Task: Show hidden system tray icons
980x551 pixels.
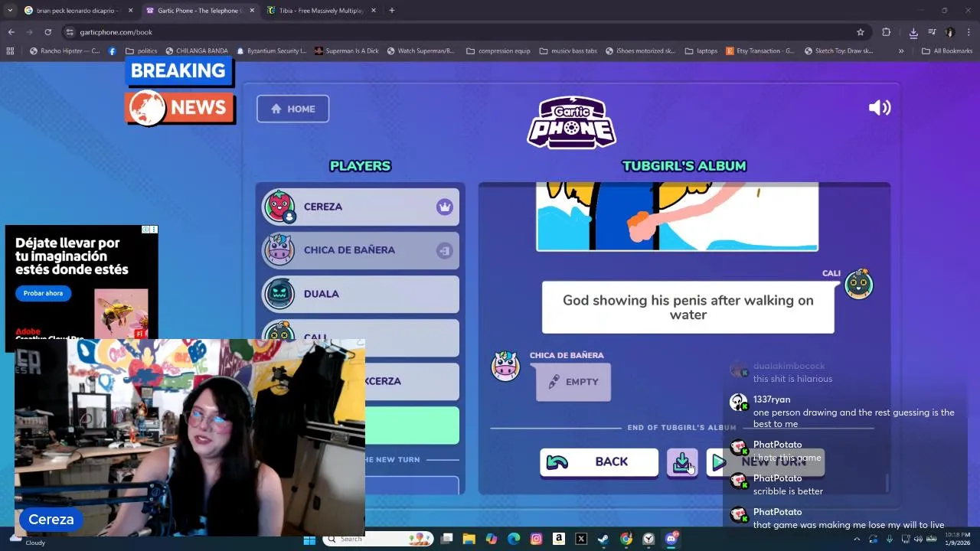Action: pos(857,540)
